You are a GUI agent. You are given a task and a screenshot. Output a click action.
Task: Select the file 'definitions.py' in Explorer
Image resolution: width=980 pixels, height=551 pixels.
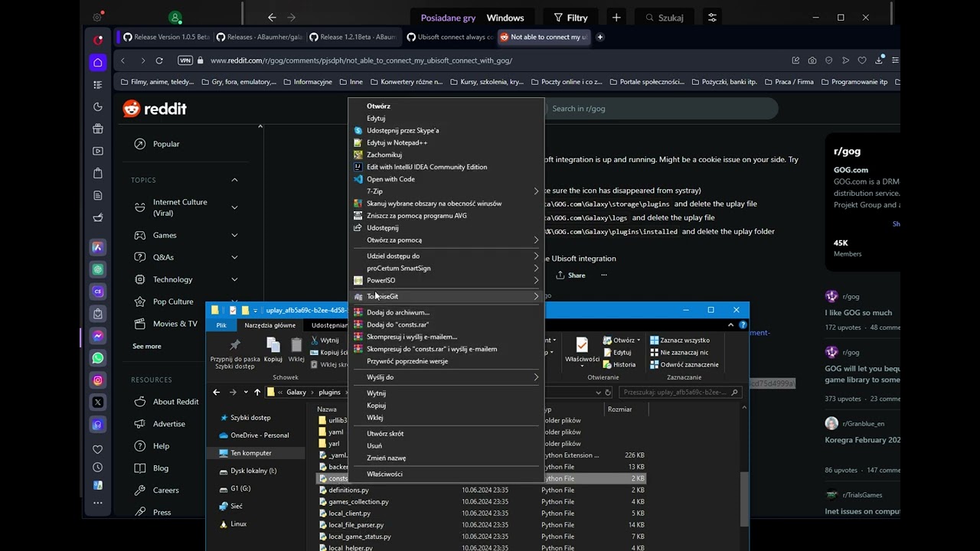348,490
